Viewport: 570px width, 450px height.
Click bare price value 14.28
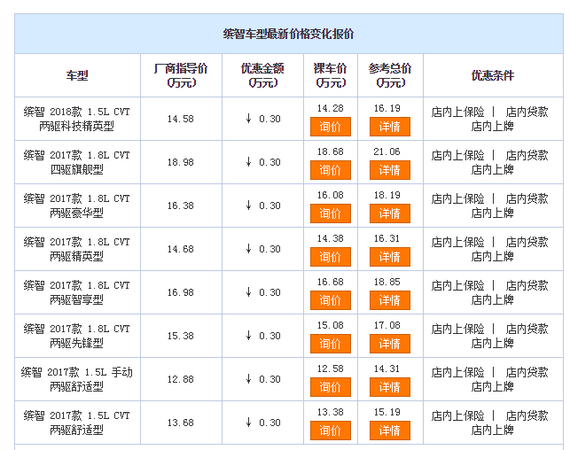(x=330, y=108)
